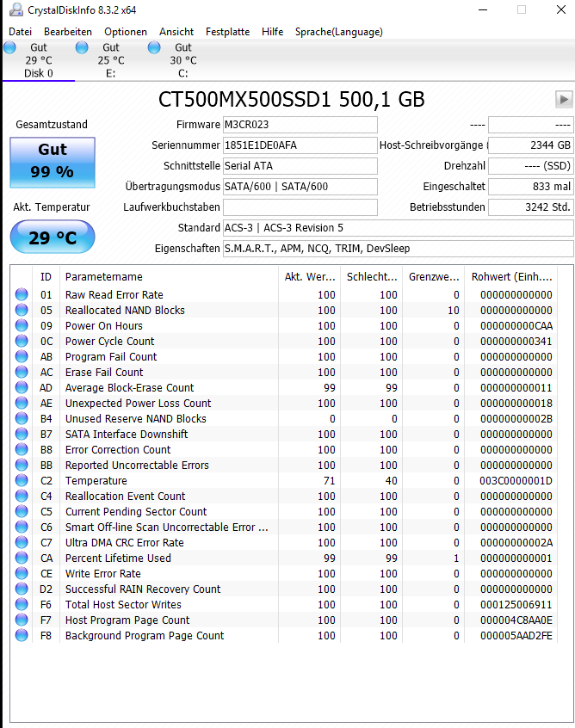The image size is (575, 728).
Task: Click status circle of Power Cycle Count
Action: [22, 341]
